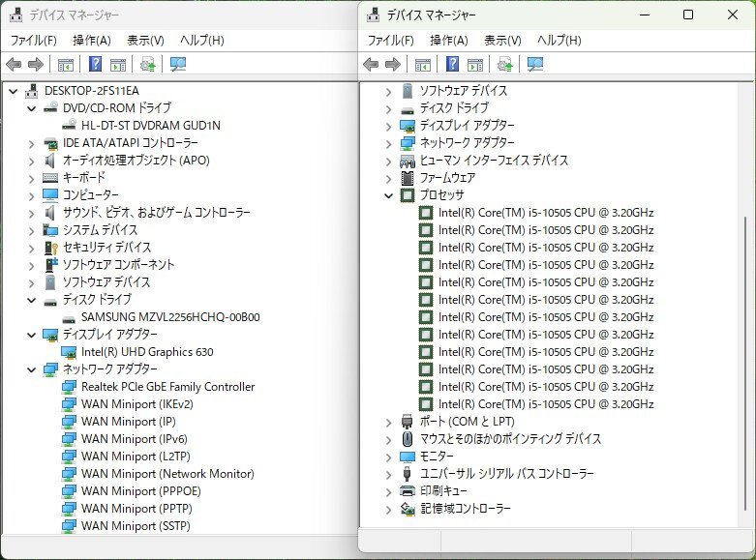
Task: Open the properties panel icon in the right toolbar
Action: (475, 64)
